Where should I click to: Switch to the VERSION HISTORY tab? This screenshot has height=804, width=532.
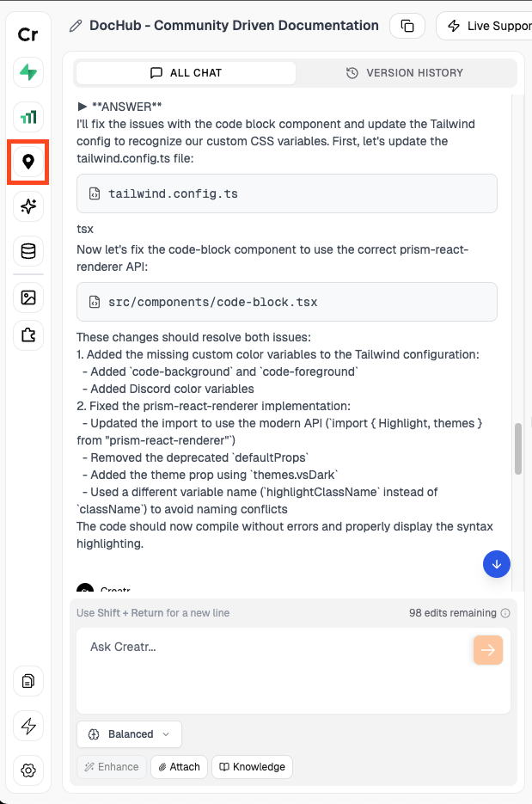click(x=405, y=73)
